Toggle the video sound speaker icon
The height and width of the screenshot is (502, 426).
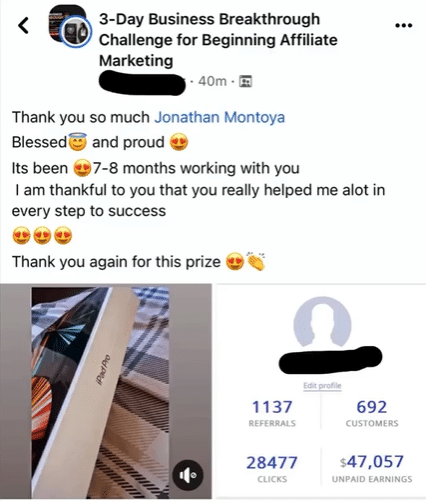pos(188,475)
